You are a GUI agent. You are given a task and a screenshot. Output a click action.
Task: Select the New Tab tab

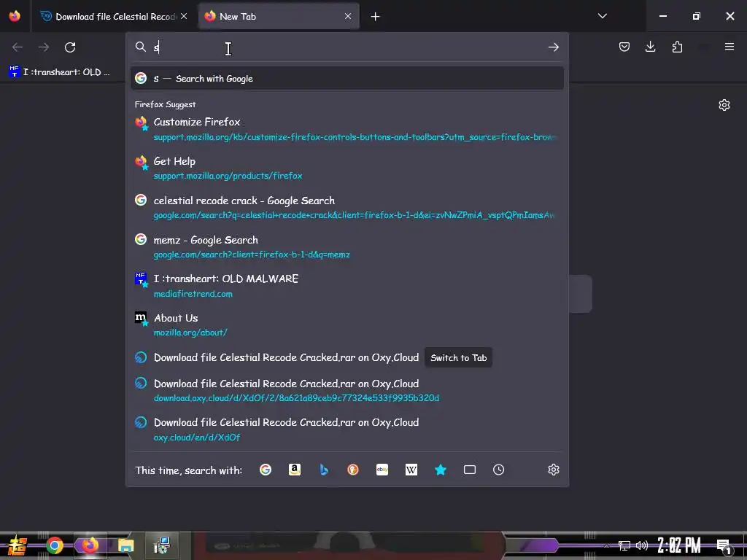(278, 17)
